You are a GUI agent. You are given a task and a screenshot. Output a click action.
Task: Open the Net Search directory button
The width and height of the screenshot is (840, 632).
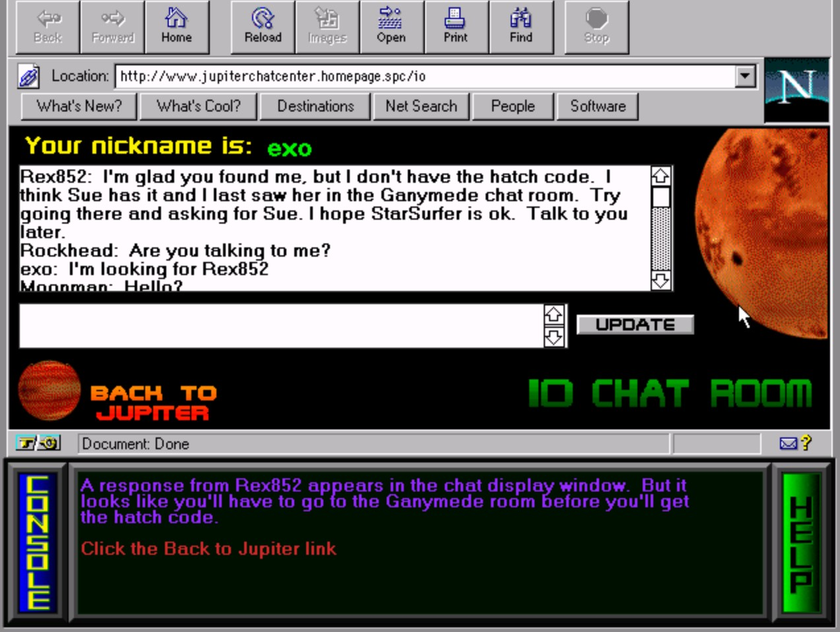pyautogui.click(x=421, y=106)
